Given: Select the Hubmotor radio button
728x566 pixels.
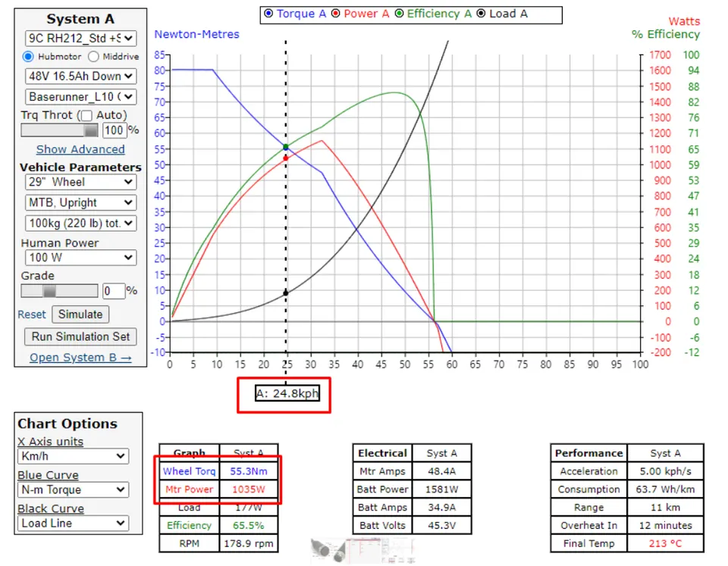Looking at the screenshot, I should 28,57.
